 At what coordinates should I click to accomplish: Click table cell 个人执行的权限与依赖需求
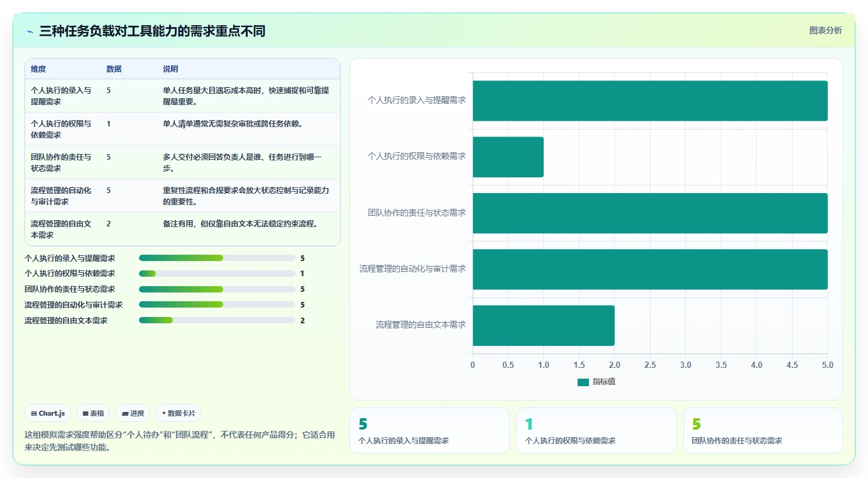(61, 129)
